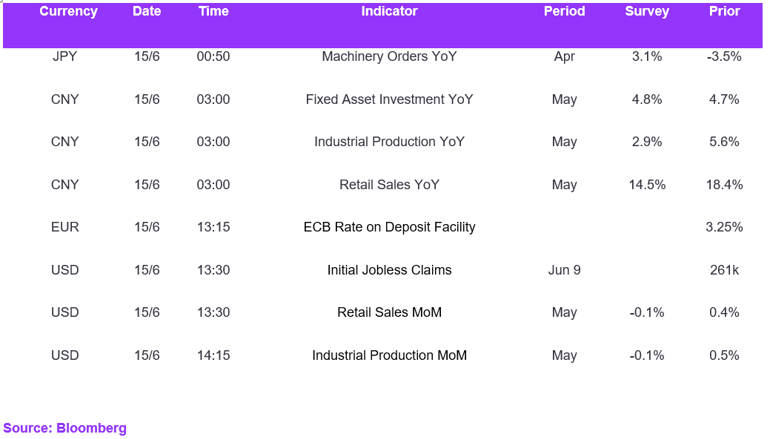This screenshot has height=439, width=770.
Task: Select the Machinery Orders YoY indicator
Action: 389,56
